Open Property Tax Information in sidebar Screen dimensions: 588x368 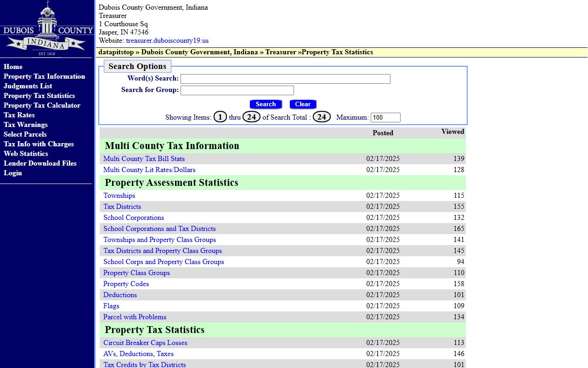pos(44,76)
